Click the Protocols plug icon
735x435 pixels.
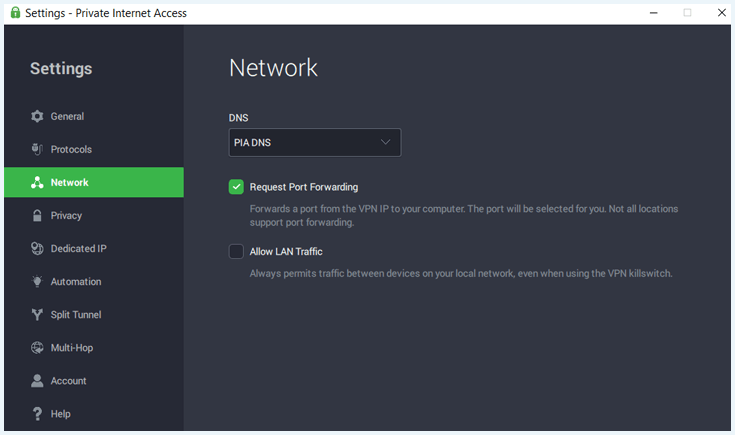(37, 149)
